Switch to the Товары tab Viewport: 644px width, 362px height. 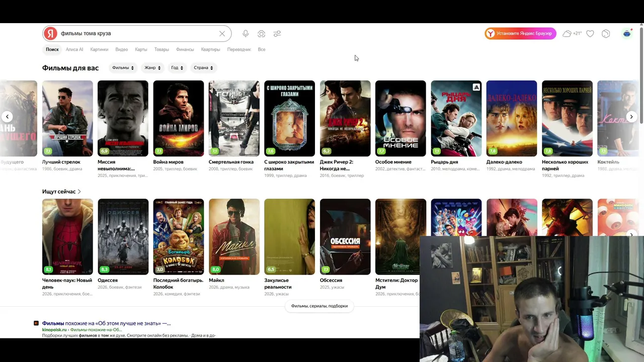pos(162,49)
